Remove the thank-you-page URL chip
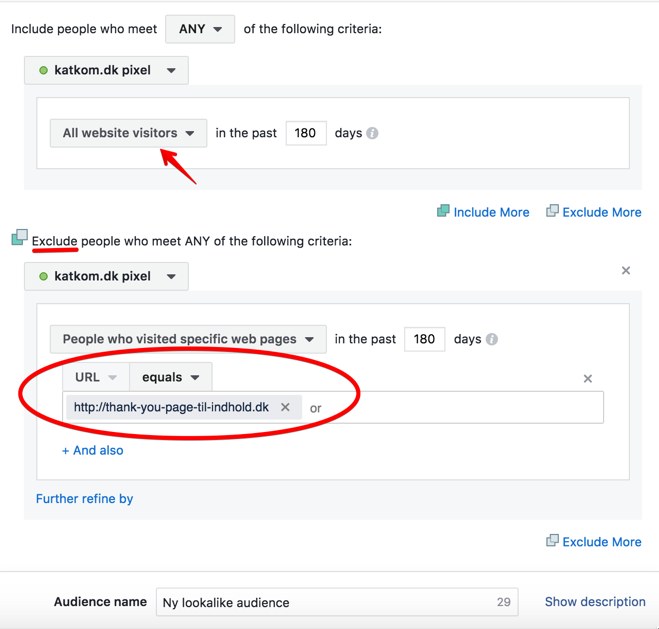 [285, 407]
